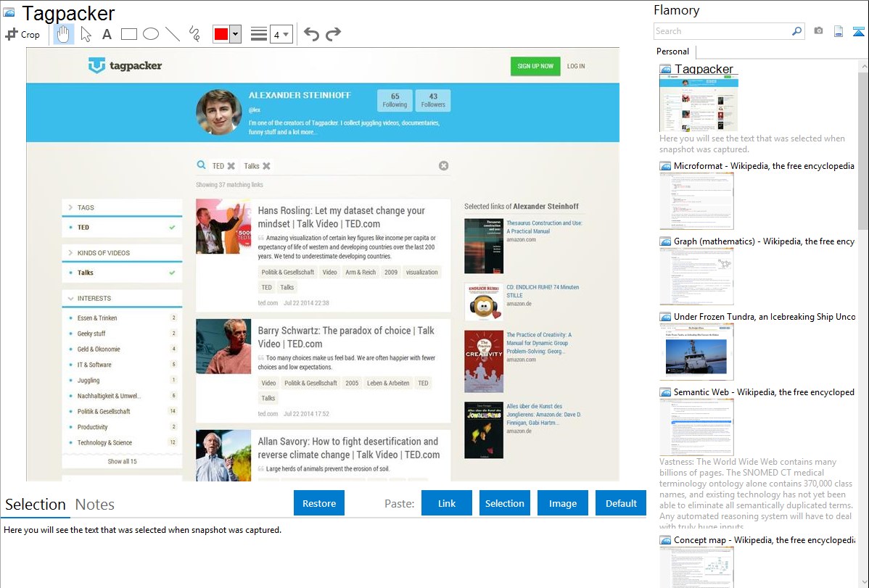This screenshot has height=588, width=869.
Task: Open the Tagpacker snapshot thumbnail
Action: 699,104
